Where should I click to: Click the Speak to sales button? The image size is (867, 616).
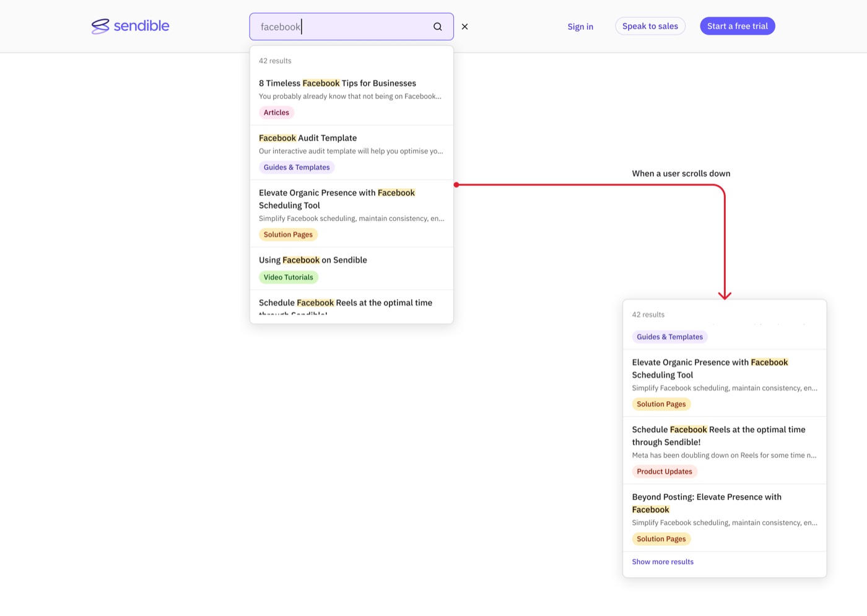tap(650, 26)
